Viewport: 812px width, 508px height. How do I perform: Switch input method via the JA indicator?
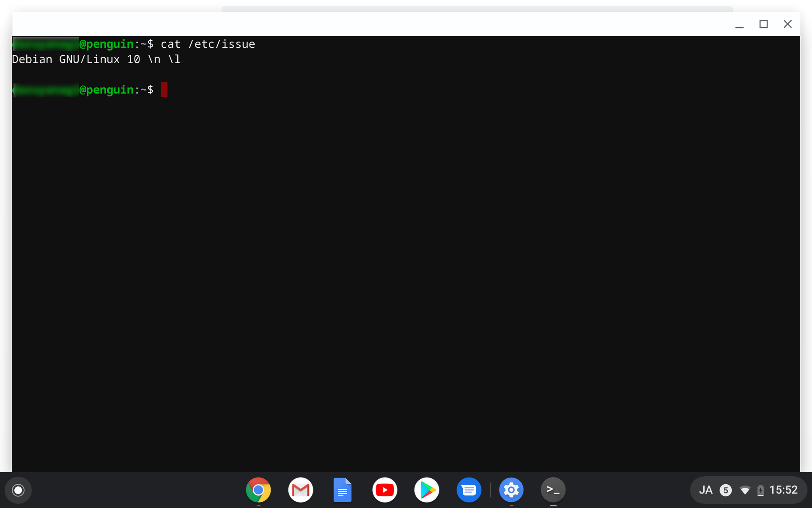[705, 490]
